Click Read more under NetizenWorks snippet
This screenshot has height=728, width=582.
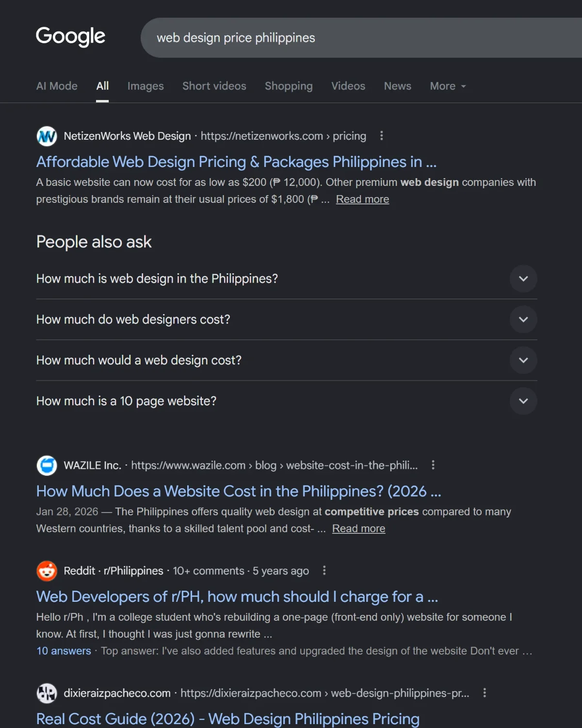[x=362, y=199]
